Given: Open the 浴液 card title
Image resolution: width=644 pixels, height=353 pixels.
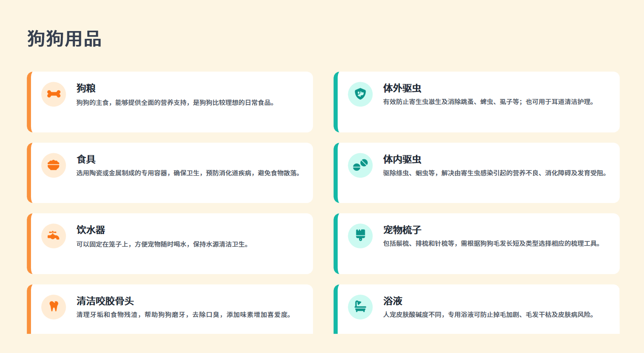Looking at the screenshot, I should pos(393,301).
